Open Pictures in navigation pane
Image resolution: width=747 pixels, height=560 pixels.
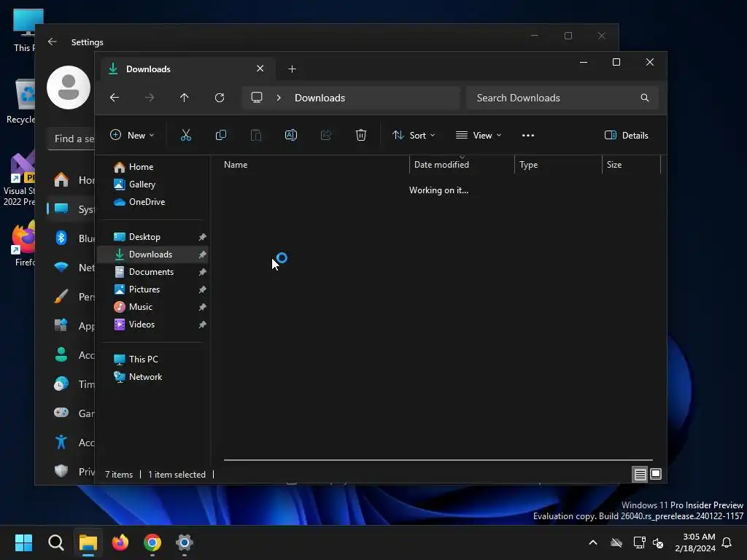[144, 289]
